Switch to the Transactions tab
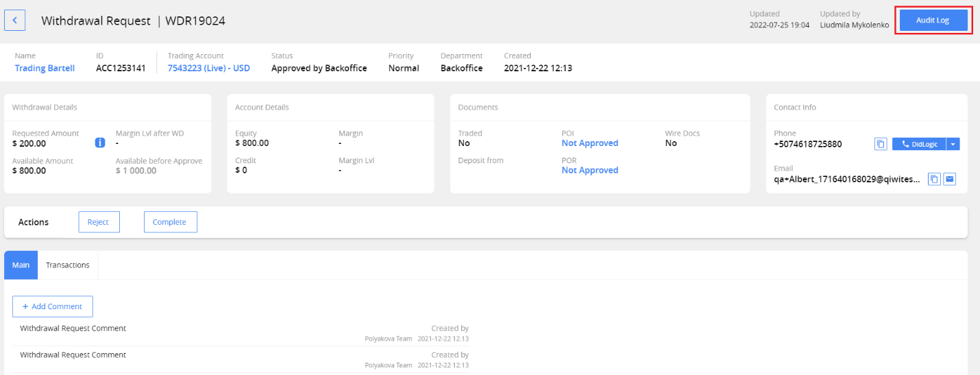This screenshot has height=375, width=980. (68, 265)
